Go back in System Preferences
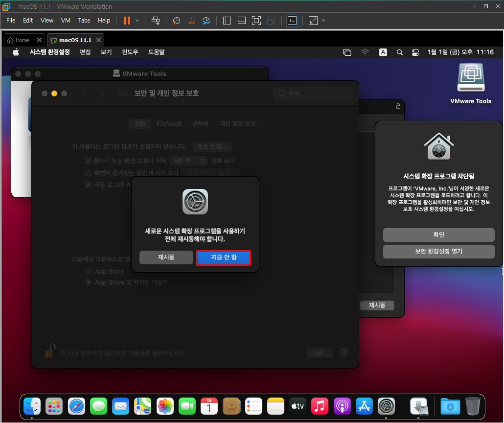The width and height of the screenshot is (504, 423). (85, 94)
